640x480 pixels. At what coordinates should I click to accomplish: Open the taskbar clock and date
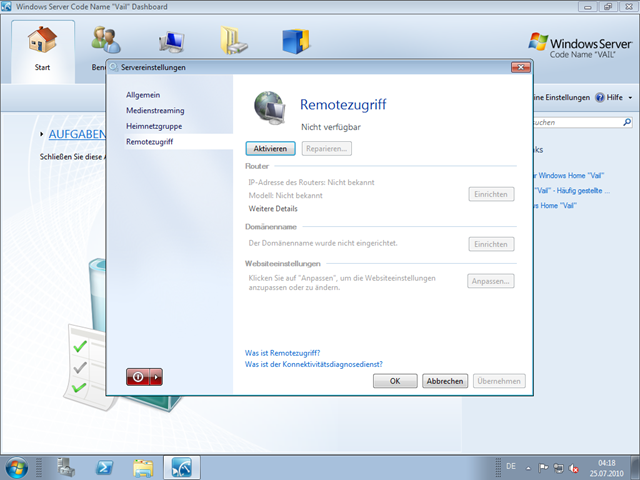[x=607, y=468]
